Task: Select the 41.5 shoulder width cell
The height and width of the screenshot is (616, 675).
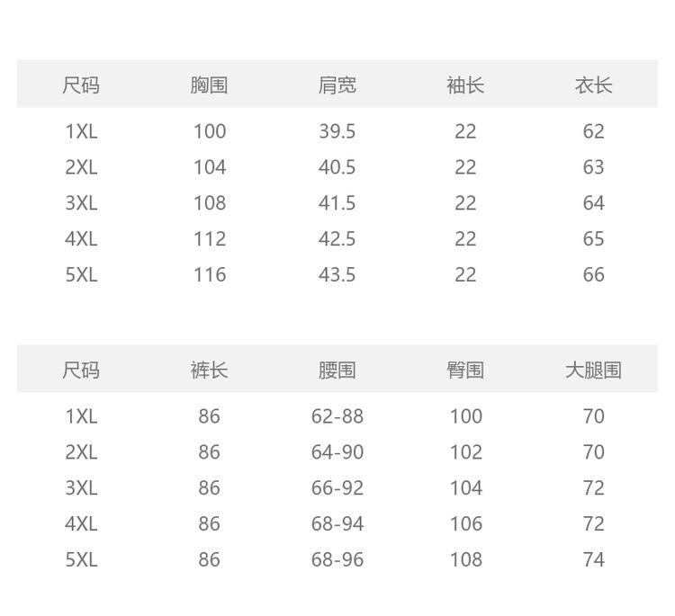Action: (337, 203)
